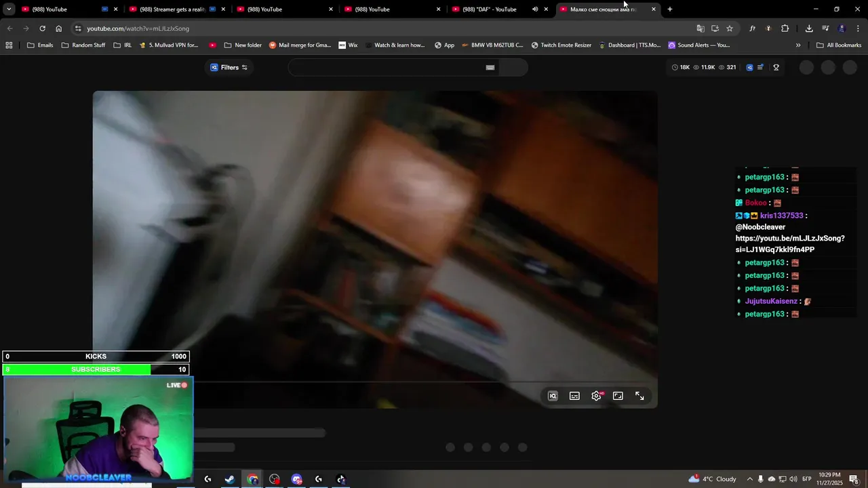The width and height of the screenshot is (868, 488).
Task: Open '5. Mullvad VPN for...' bookmark
Action: (x=169, y=45)
